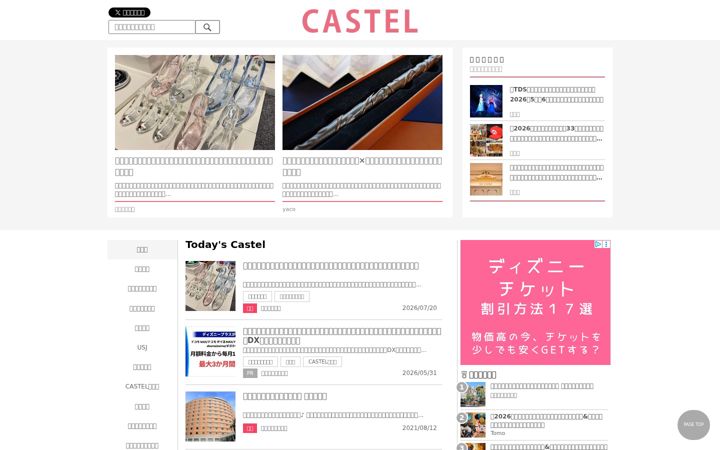Open the rank 2 article title starting 2026
Image resolution: width=720 pixels, height=450 pixels.
pyautogui.click(x=547, y=421)
